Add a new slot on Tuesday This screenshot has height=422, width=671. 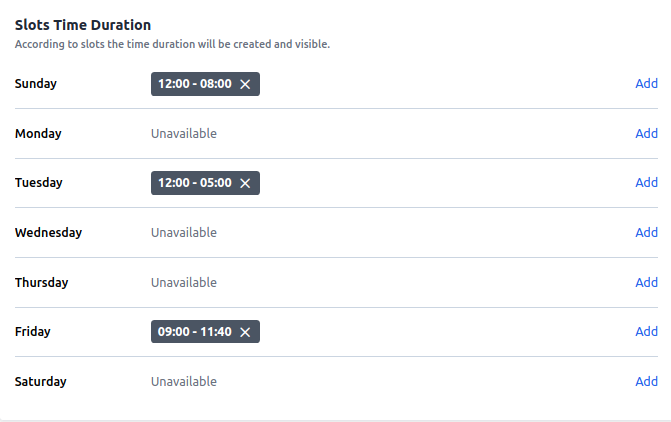[646, 183]
